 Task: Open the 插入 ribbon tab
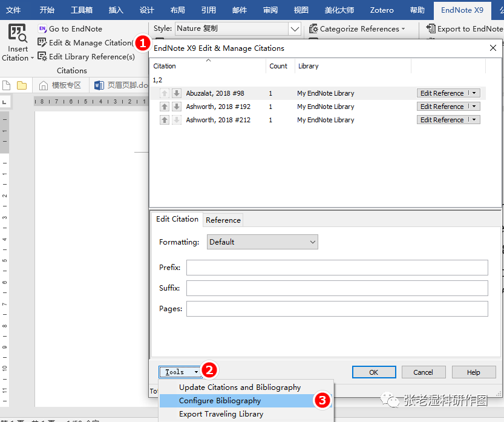click(116, 10)
